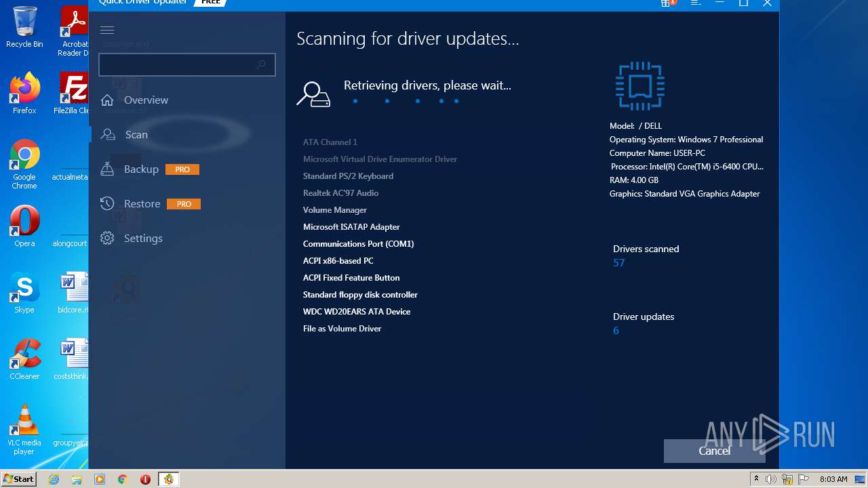868x488 pixels.
Task: Open Windows Media Player in taskbar
Action: click(100, 479)
